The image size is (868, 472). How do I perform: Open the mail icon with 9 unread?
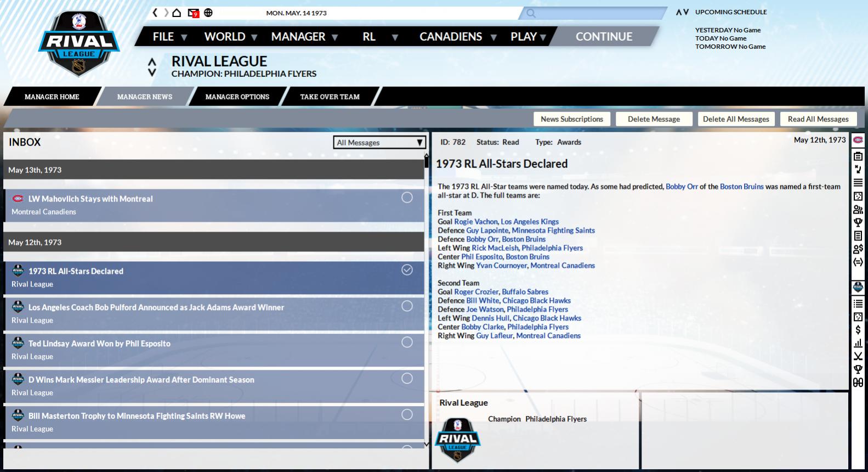(193, 13)
